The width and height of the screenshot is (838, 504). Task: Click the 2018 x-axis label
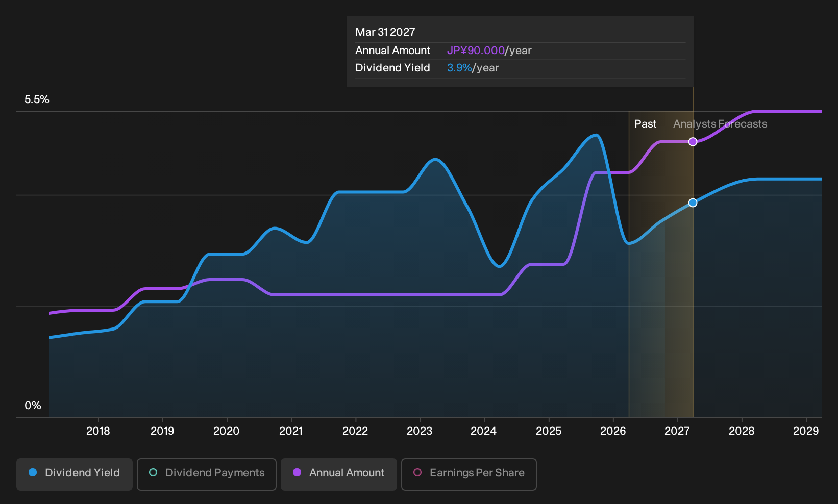point(98,431)
